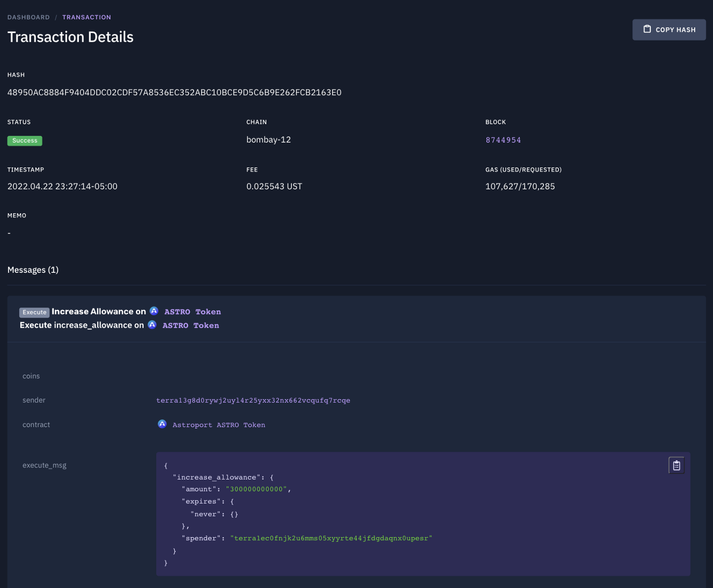The image size is (713, 588).
Task: Select the transaction hash text
Action: [174, 93]
